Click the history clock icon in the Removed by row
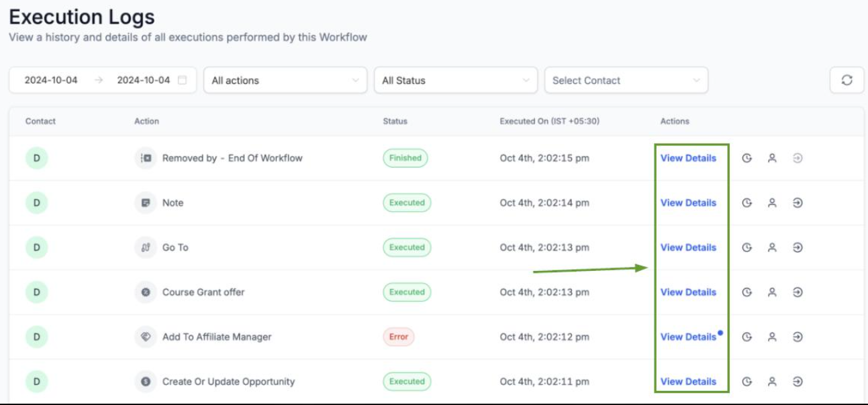Image resolution: width=868 pixels, height=405 pixels. (x=746, y=158)
